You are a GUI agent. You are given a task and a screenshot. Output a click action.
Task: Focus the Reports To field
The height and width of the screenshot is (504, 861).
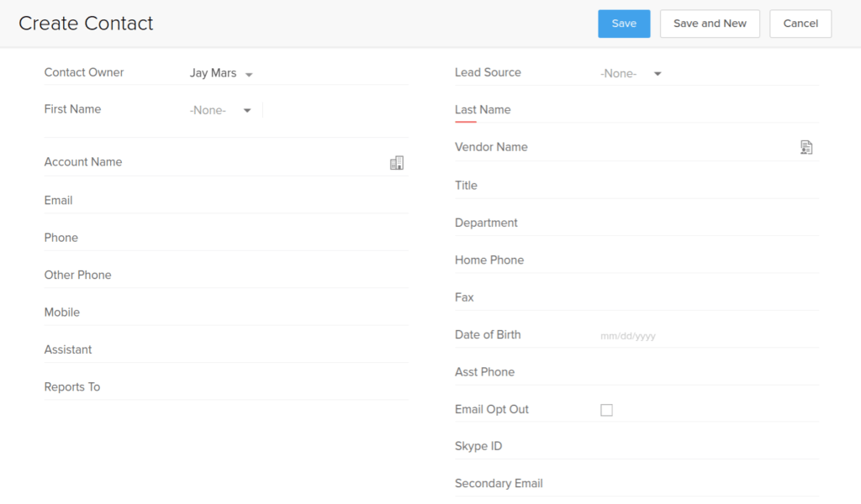298,387
